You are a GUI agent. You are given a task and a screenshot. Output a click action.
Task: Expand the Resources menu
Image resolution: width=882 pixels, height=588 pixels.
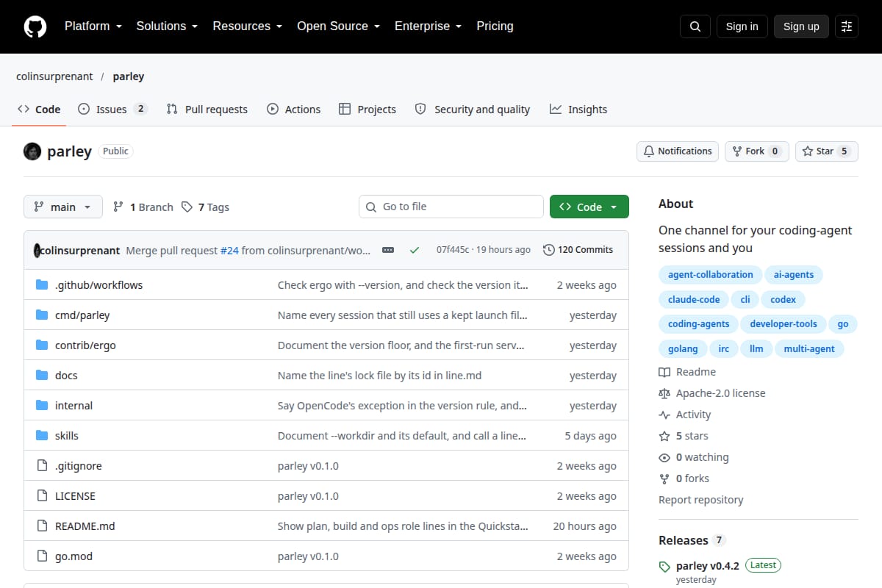pos(248,26)
